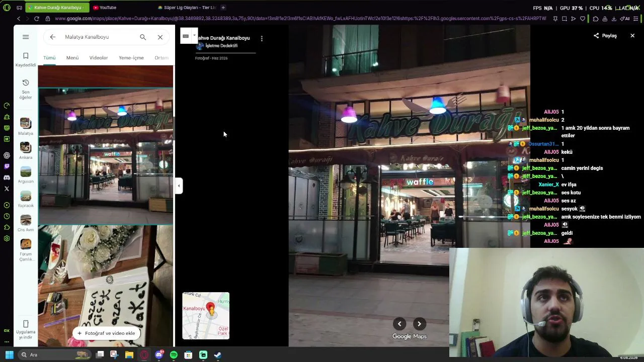
Task: Go back in browser history
Action: (x=19, y=19)
